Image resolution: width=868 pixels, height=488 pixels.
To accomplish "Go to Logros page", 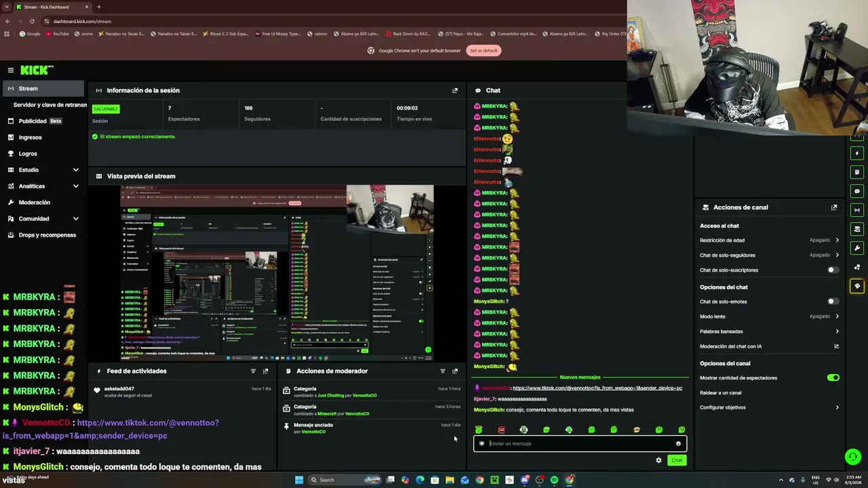I will pos(43,153).
